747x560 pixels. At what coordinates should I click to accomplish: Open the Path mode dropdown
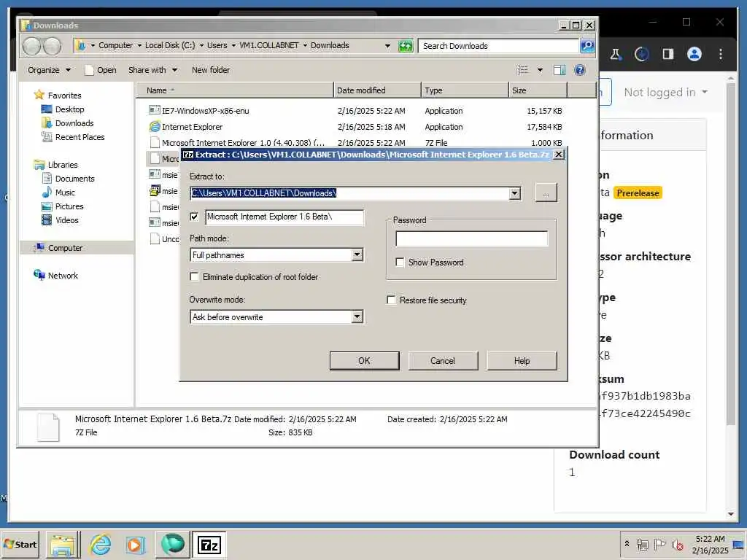click(357, 255)
